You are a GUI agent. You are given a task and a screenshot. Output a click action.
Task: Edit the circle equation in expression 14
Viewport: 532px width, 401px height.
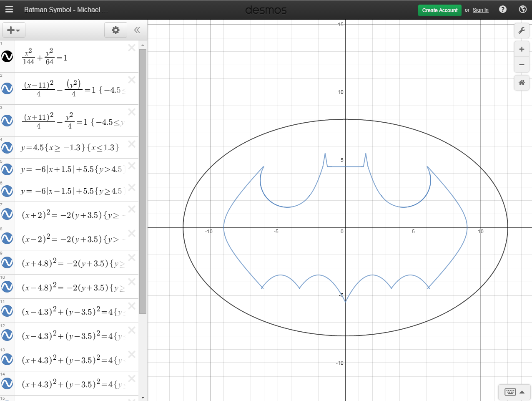73,384
